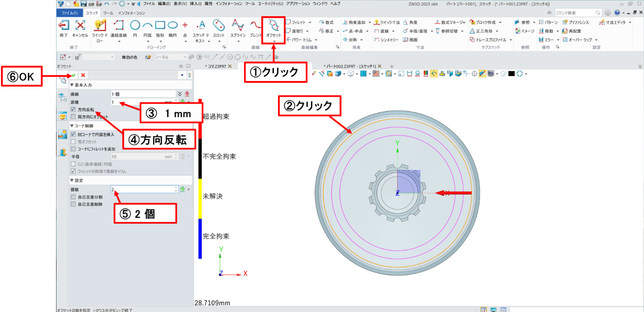Image resolution: width=644 pixels, height=312 pixels.
Task: Open the ユーティリティ(U) menu
Action: click(x=271, y=3)
